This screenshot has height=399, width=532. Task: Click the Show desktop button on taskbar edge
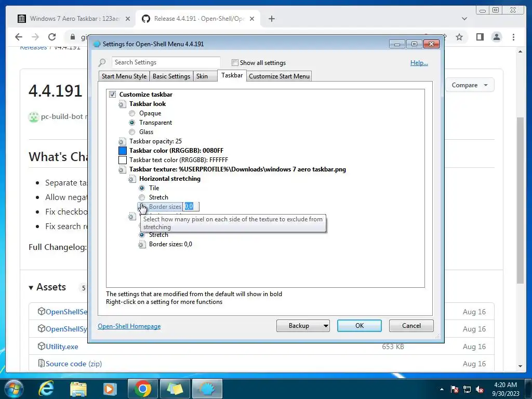click(x=529, y=389)
